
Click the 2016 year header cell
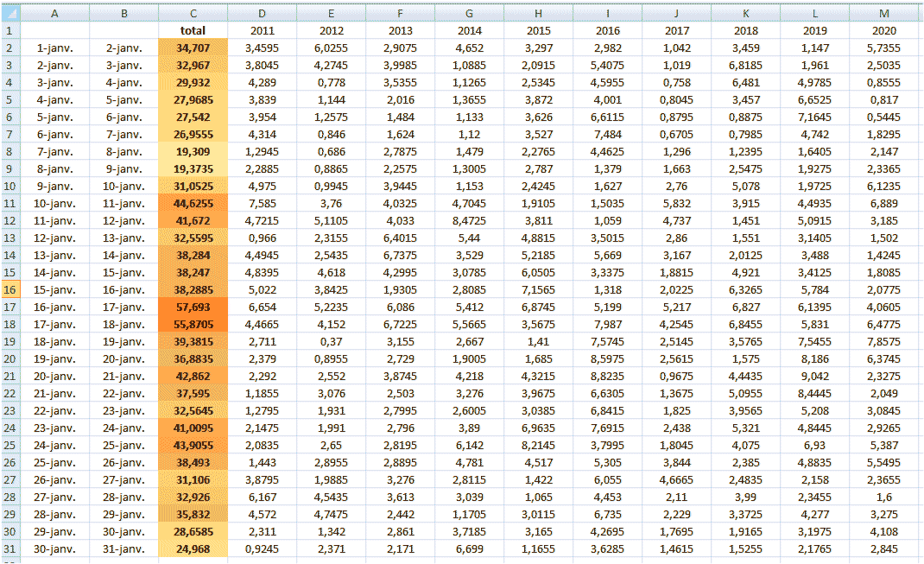tap(608, 30)
